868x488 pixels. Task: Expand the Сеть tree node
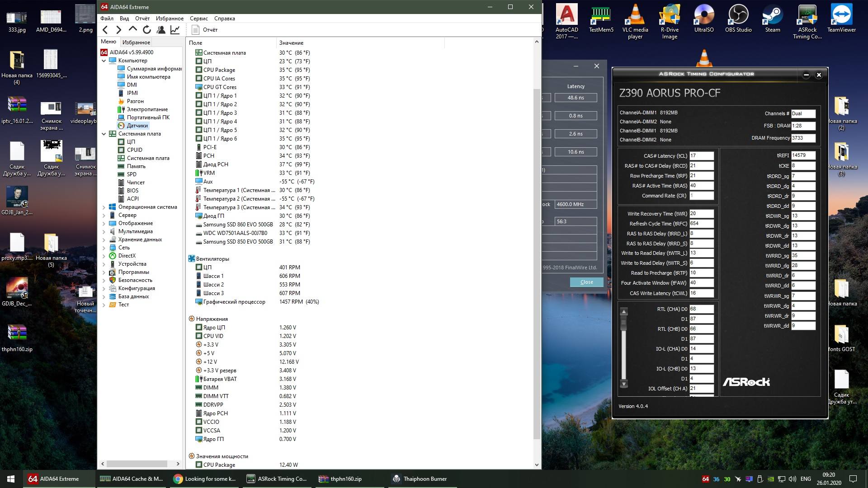click(104, 248)
